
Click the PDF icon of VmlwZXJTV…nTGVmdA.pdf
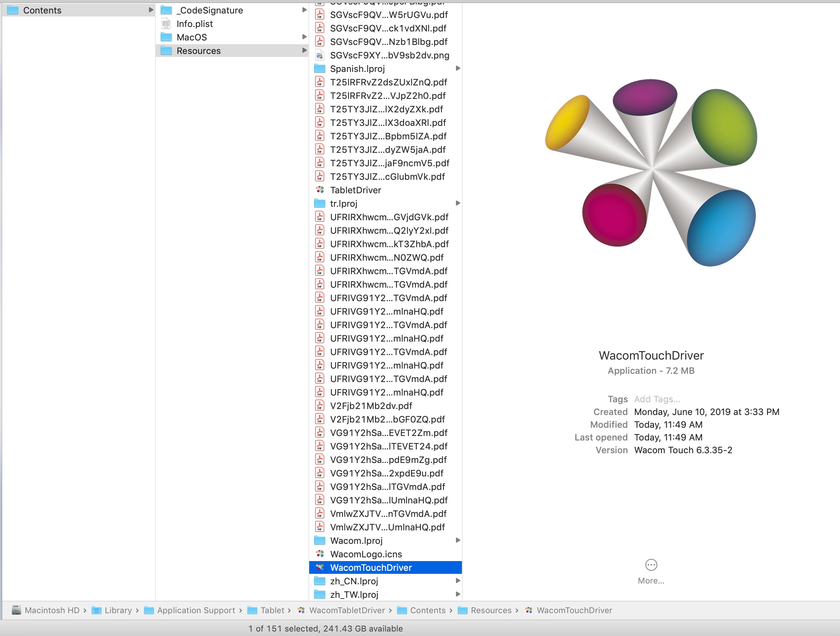coord(320,513)
